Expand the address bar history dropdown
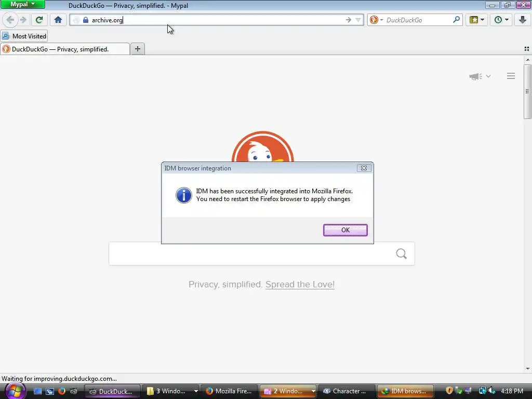The width and height of the screenshot is (532, 399). click(358, 20)
